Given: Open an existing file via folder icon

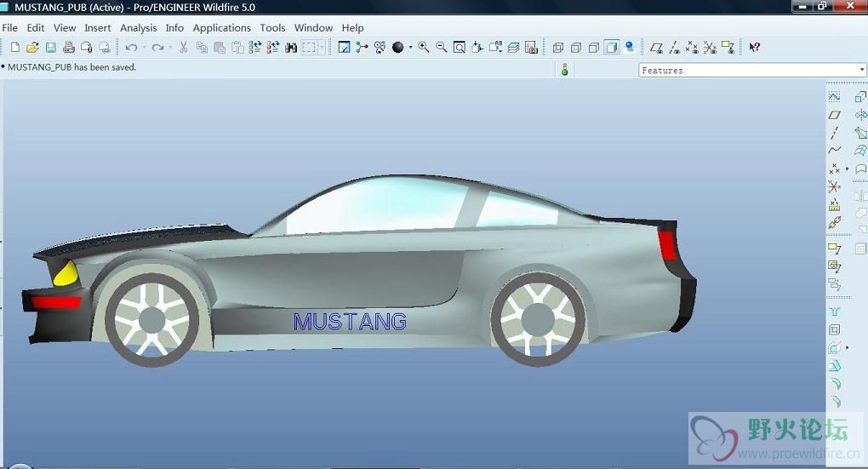Looking at the screenshot, I should coord(32,48).
